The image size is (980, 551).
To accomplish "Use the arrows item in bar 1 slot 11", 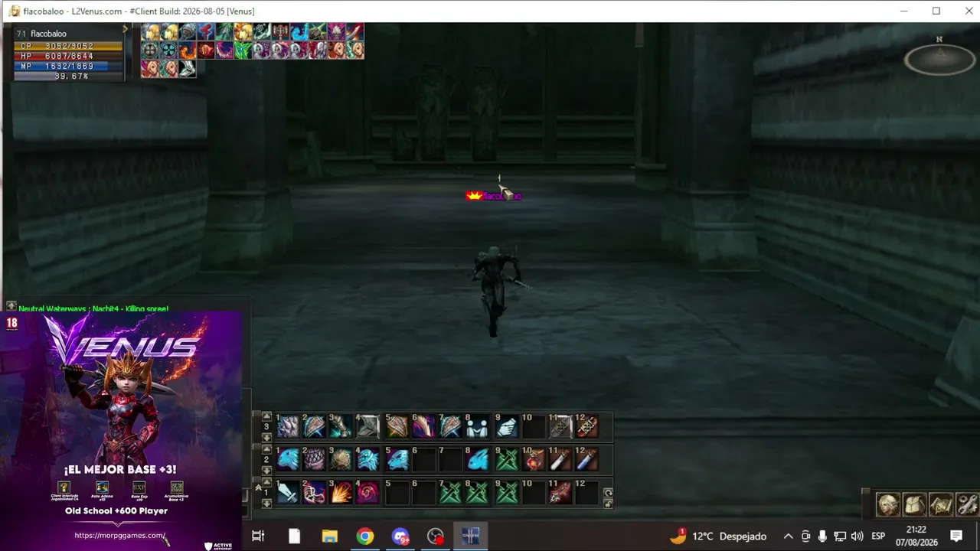I will click(x=560, y=494).
